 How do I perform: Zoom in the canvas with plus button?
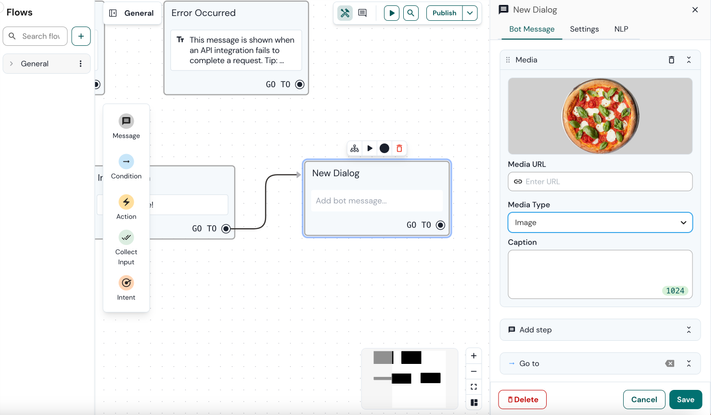pos(474,356)
